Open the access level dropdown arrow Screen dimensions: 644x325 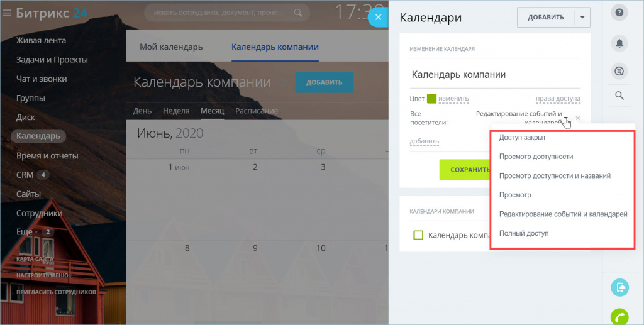pyautogui.click(x=566, y=119)
